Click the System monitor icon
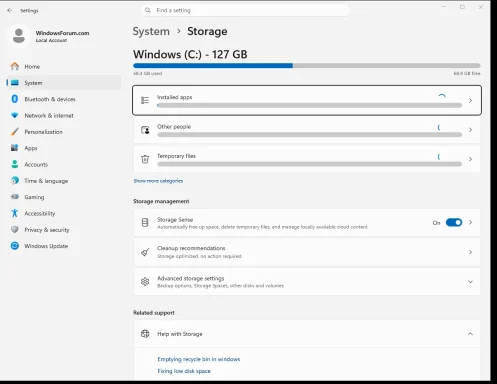Screen dimensions: 497x384 (15, 83)
